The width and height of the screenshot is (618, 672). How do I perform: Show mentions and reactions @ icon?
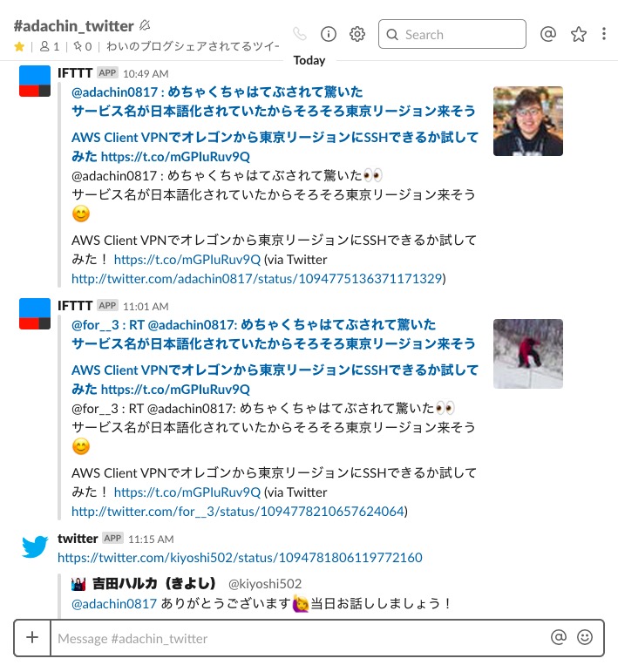[x=548, y=33]
